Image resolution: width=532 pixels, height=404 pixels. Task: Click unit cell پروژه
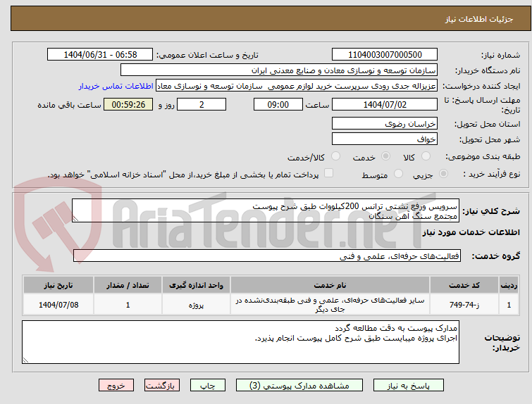(196, 305)
